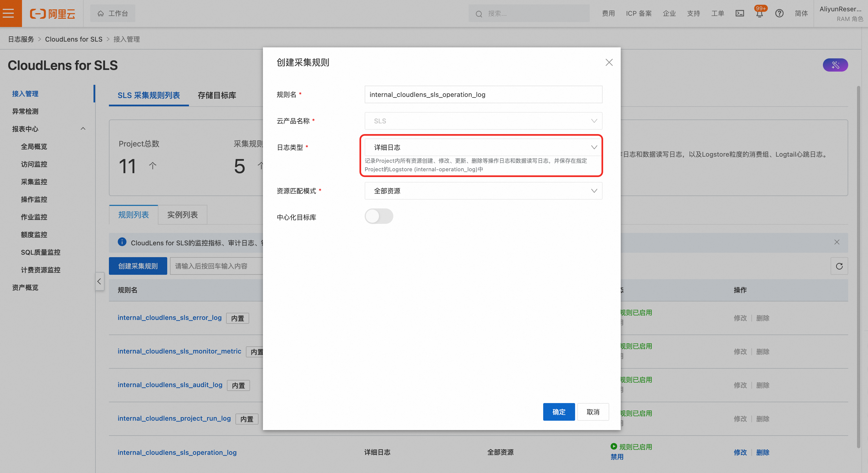Open the help question mark icon

pos(779,13)
